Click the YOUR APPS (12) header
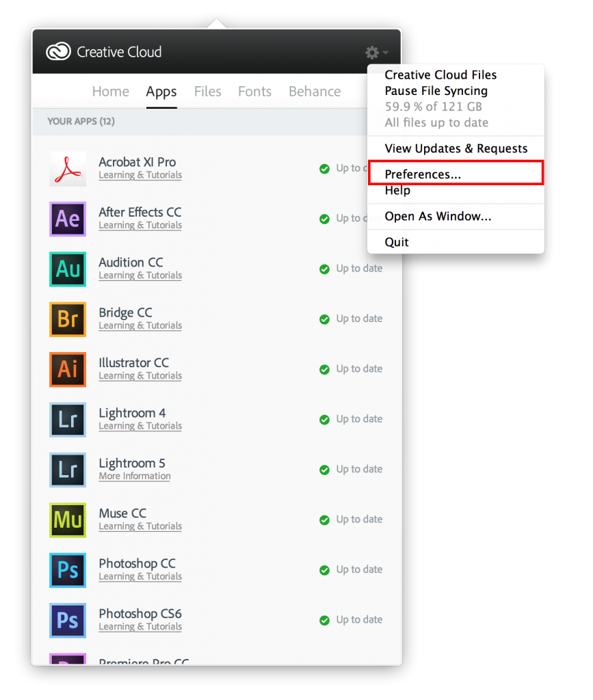 coord(81,122)
